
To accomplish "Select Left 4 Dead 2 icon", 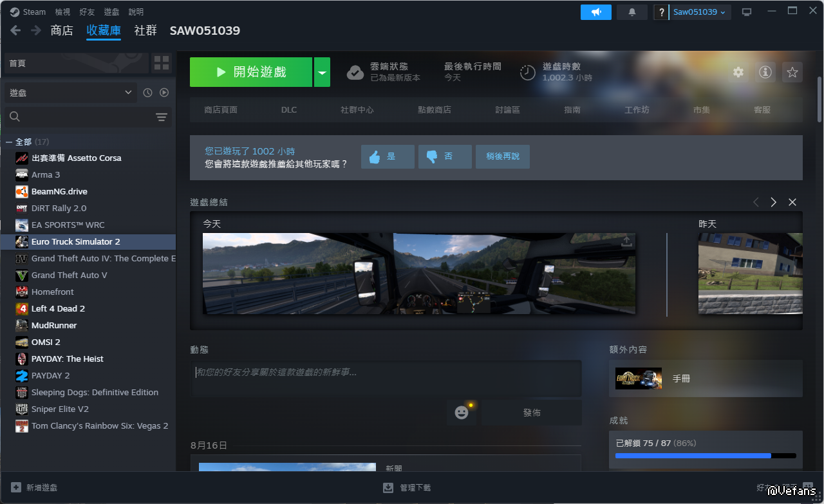I will click(22, 308).
